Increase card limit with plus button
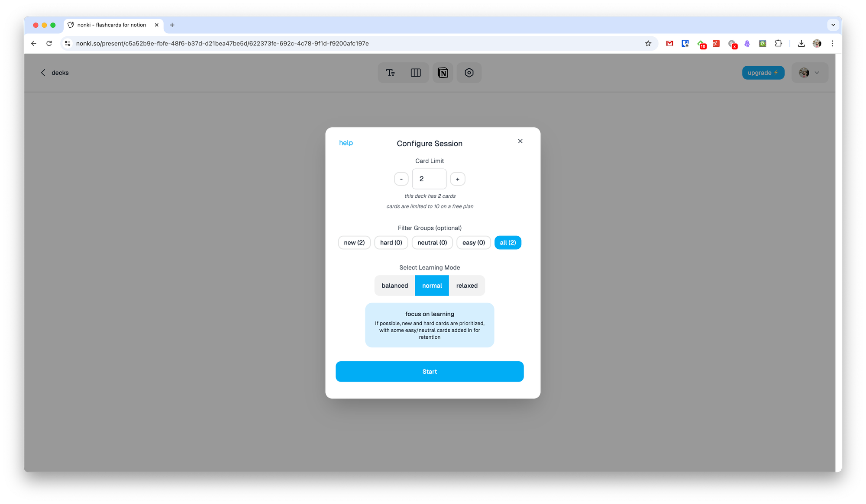 pyautogui.click(x=458, y=179)
